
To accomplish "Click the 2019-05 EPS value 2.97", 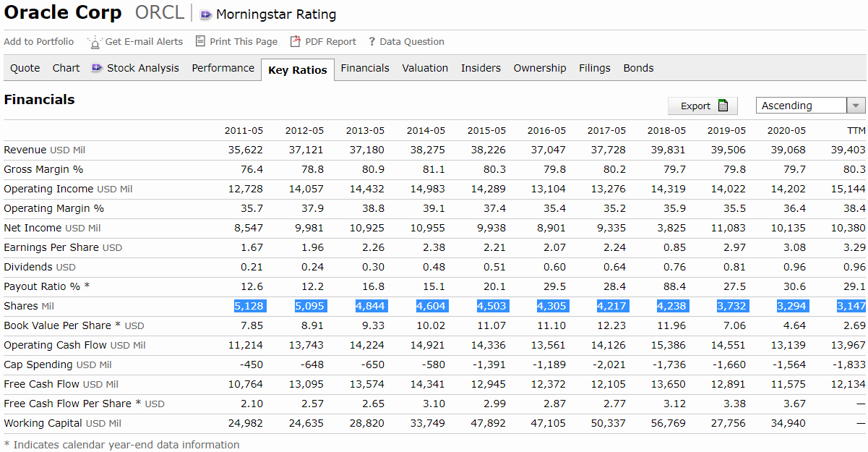I will (734, 247).
